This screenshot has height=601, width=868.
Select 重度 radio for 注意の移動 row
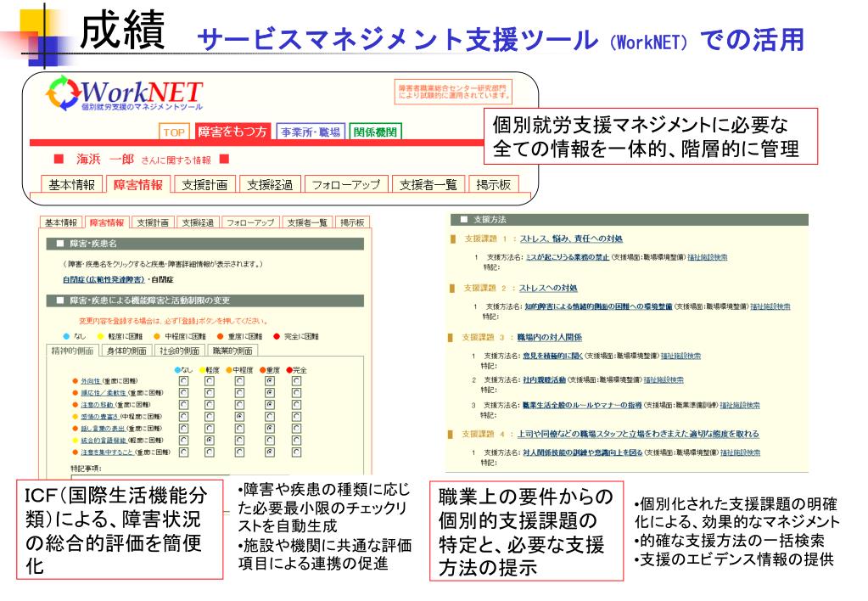point(270,405)
